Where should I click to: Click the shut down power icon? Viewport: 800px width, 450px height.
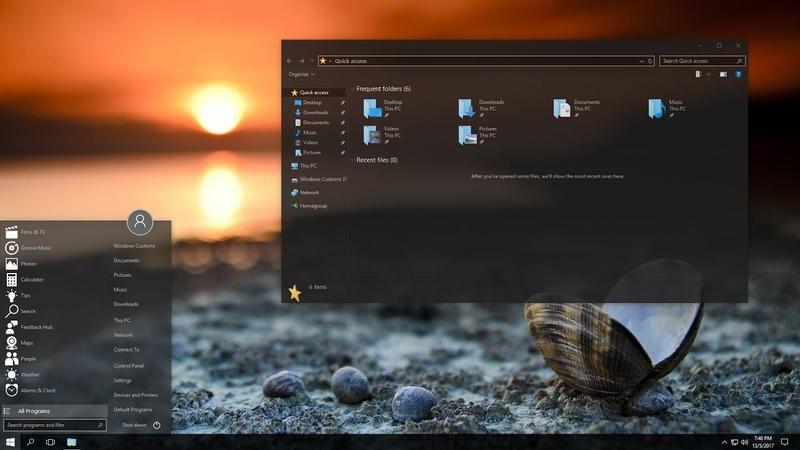[x=157, y=425]
